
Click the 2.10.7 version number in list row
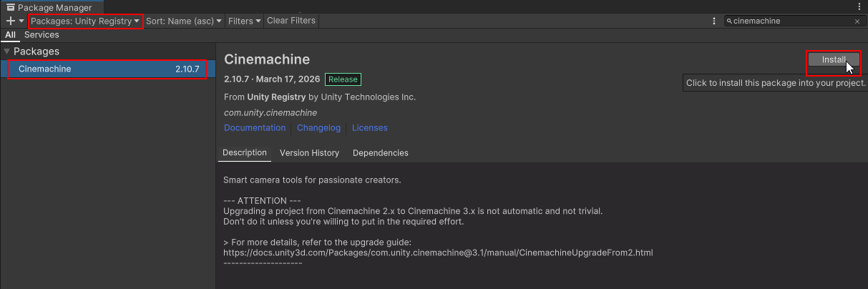tap(187, 69)
